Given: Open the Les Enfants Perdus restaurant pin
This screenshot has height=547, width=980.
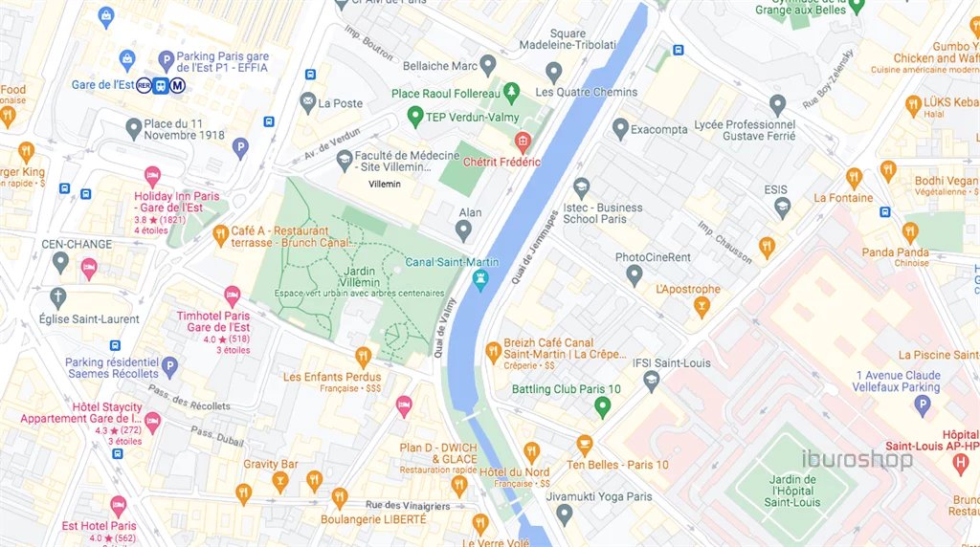Looking at the screenshot, I should coord(363,359).
